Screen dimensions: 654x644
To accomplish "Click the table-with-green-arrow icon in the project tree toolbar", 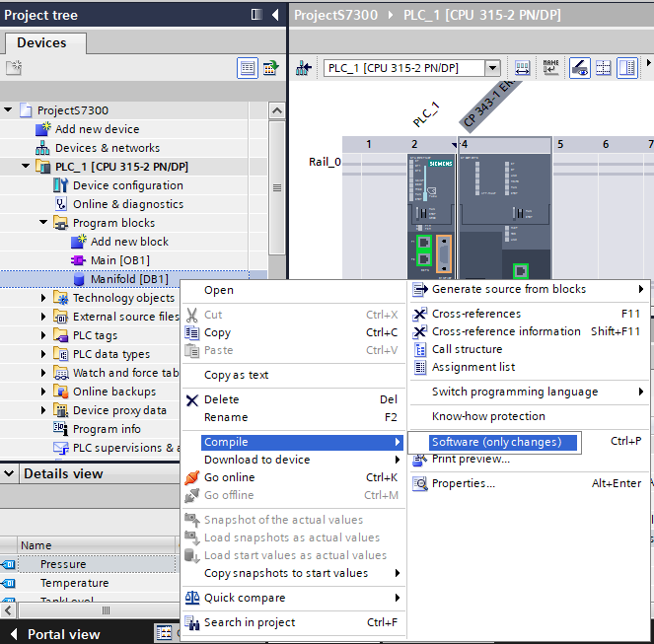I will [x=270, y=68].
